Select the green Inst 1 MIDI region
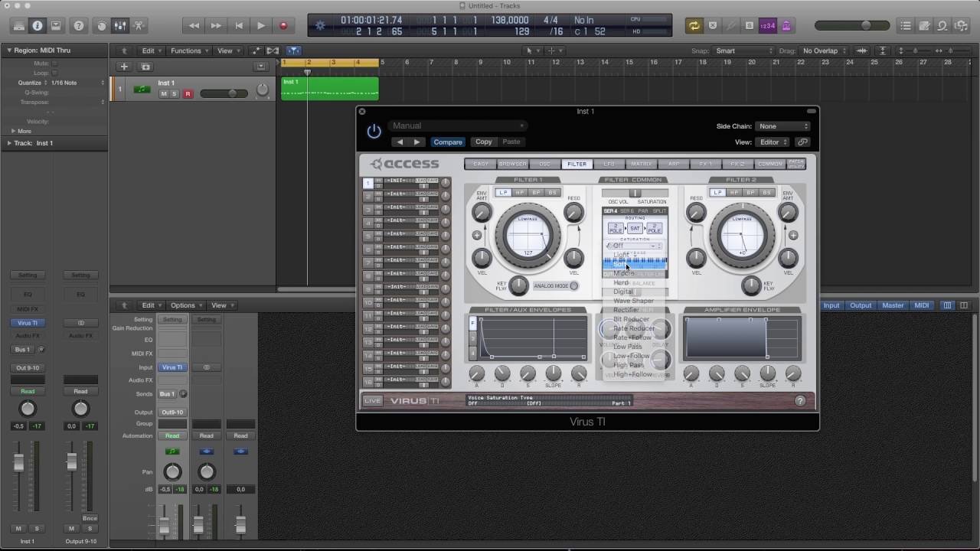The width and height of the screenshot is (980, 551). pyautogui.click(x=330, y=88)
